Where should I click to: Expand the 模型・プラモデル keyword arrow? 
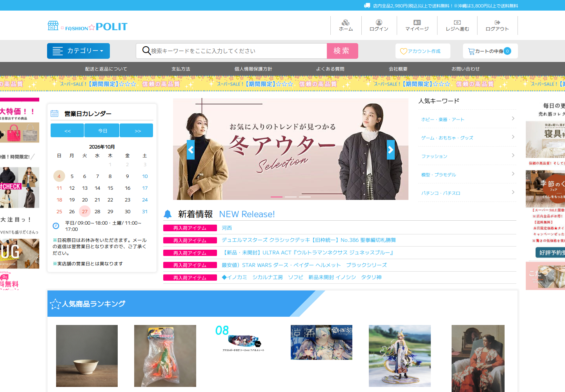pos(513,174)
